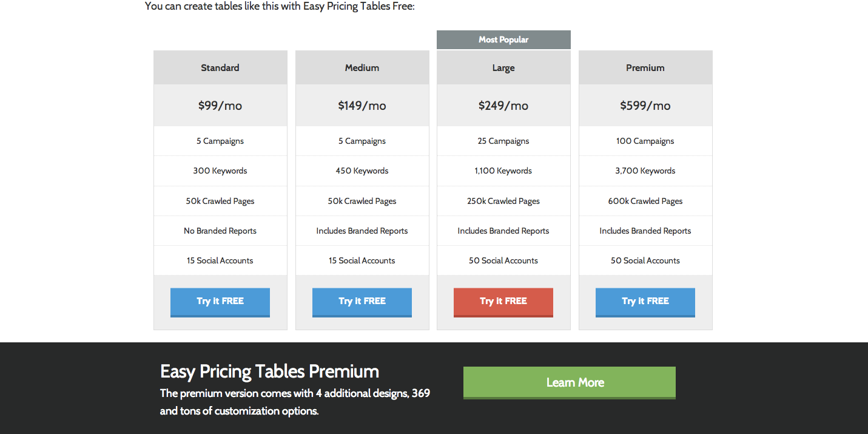This screenshot has width=868, height=434.
Task: Click the No Branded Reports row
Action: point(220,231)
